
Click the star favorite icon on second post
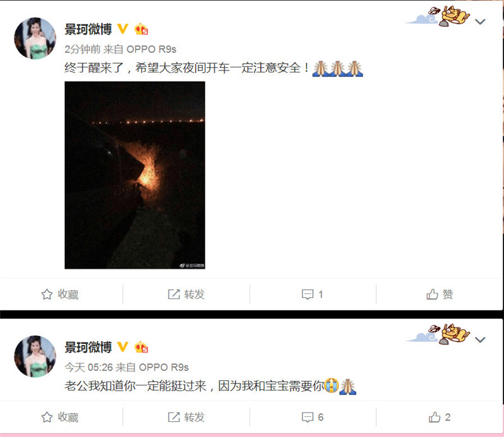(47, 417)
